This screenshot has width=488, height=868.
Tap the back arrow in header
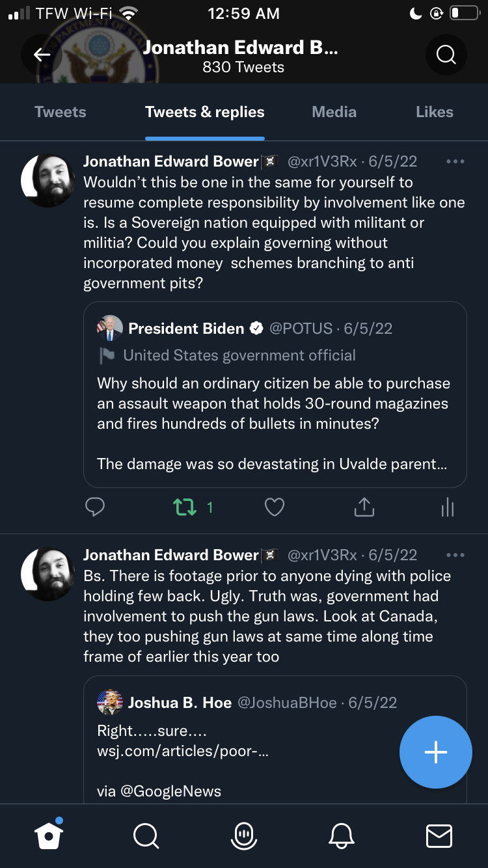pos(42,55)
